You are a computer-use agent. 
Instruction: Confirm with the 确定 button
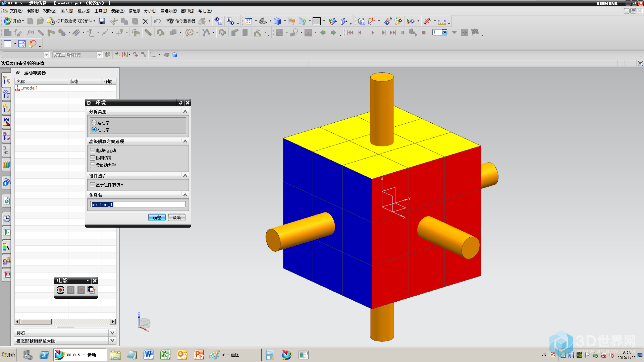tap(157, 218)
